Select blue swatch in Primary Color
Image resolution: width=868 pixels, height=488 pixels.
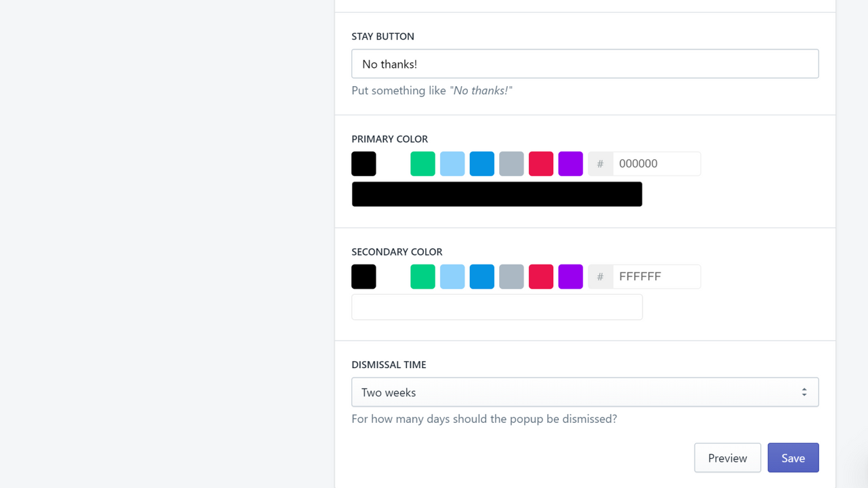(x=481, y=163)
